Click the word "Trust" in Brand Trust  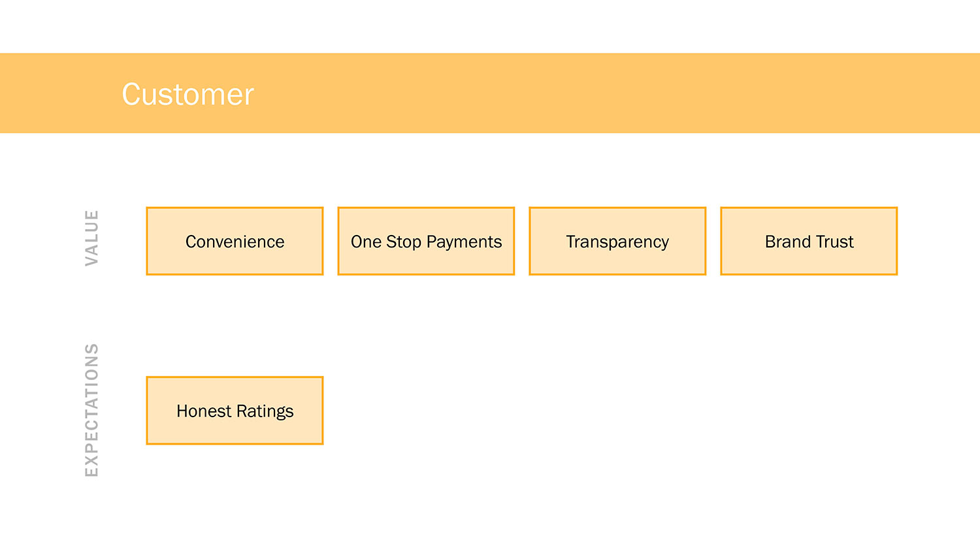click(x=834, y=242)
